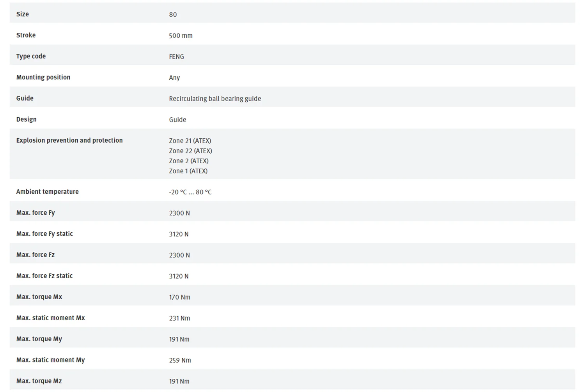This screenshot has width=585, height=392.
Task: Click the Explosion prevention and protection label
Action: [x=69, y=140]
